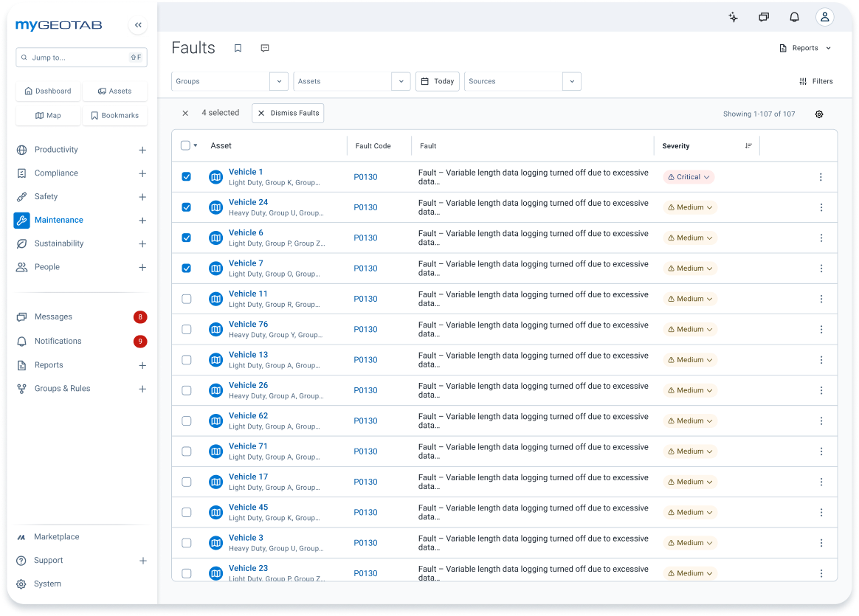The width and height of the screenshot is (859, 616).
Task: Click the map icon for Vehicle 1
Action: [x=215, y=177]
